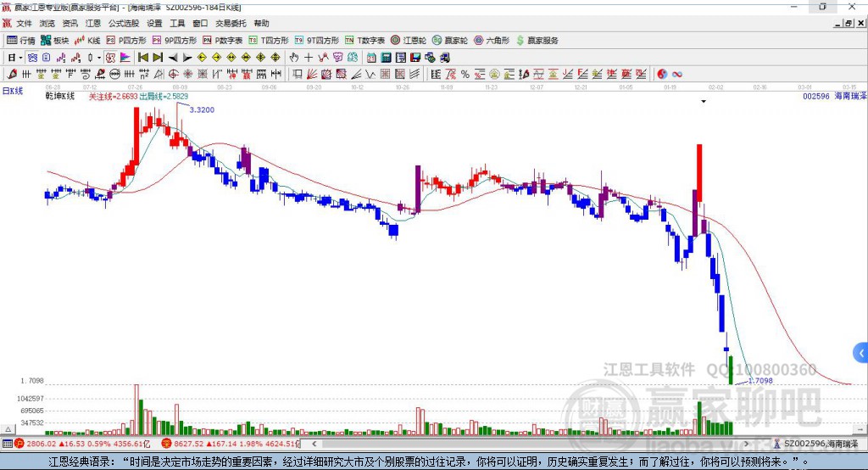Open the 板块 sector view
The height and width of the screenshot is (470, 868).
54,41
